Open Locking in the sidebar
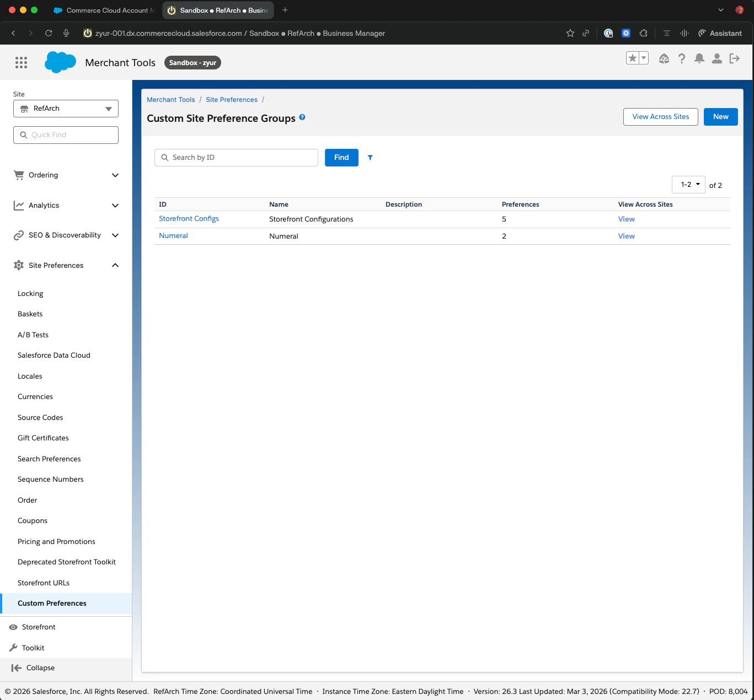This screenshot has height=700, width=754. [30, 294]
